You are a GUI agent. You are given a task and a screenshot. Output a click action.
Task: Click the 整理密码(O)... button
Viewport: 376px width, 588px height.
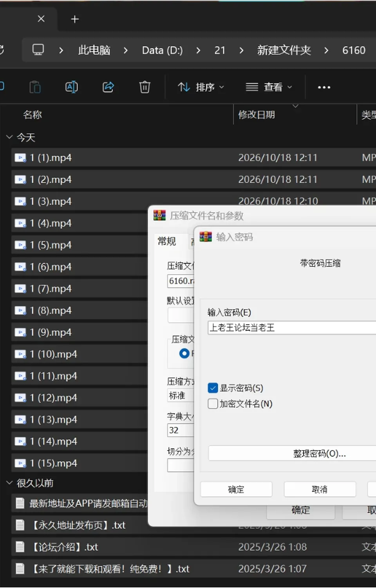click(x=292, y=453)
